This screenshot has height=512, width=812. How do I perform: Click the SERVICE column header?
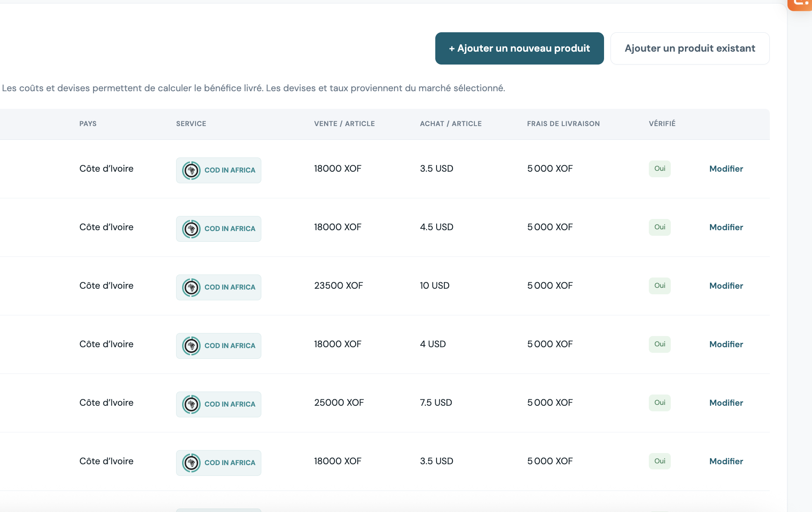click(191, 123)
